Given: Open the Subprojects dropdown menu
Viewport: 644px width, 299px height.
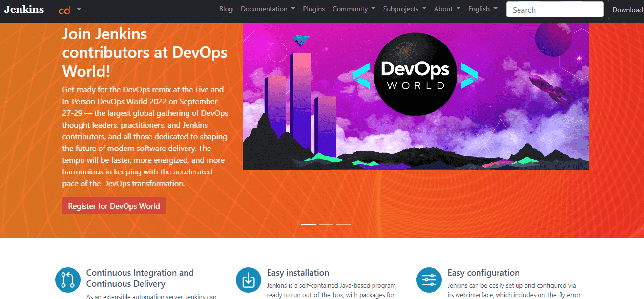Looking at the screenshot, I should pyautogui.click(x=404, y=9).
